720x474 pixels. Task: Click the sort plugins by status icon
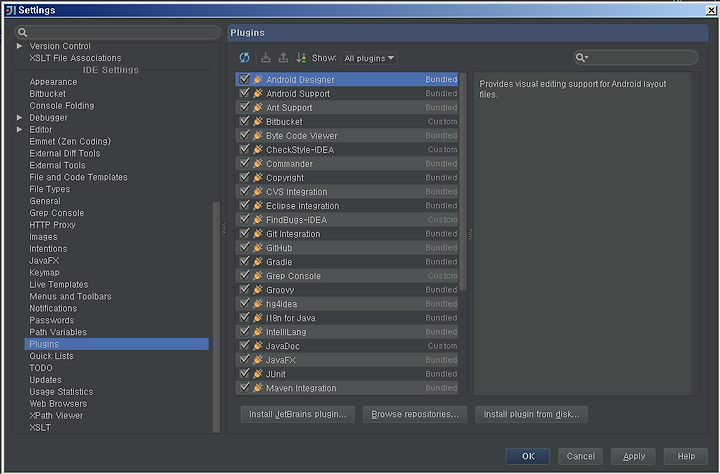pyautogui.click(x=301, y=58)
